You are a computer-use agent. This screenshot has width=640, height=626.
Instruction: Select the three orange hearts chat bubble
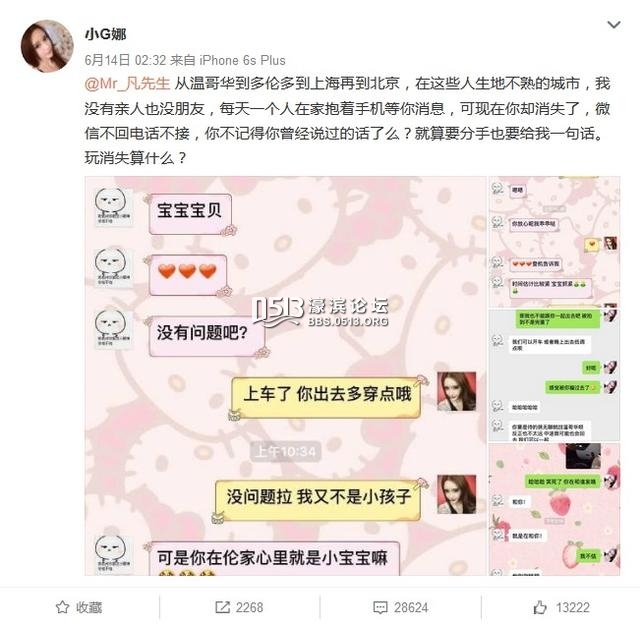tap(188, 274)
